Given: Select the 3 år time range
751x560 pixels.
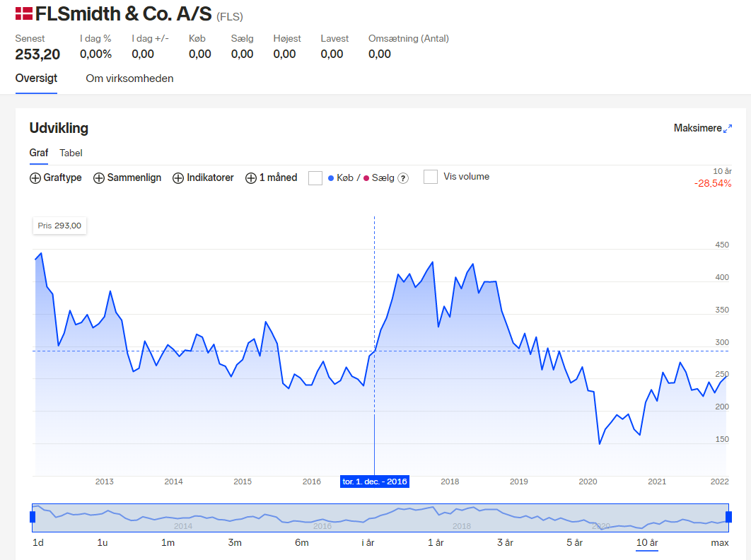Looking at the screenshot, I should 506,542.
